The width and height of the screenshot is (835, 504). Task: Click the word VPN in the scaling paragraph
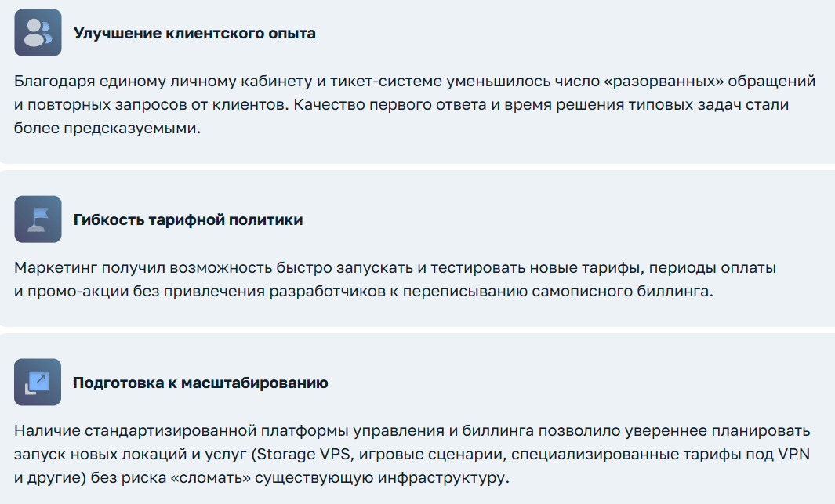pyautogui.click(x=794, y=454)
